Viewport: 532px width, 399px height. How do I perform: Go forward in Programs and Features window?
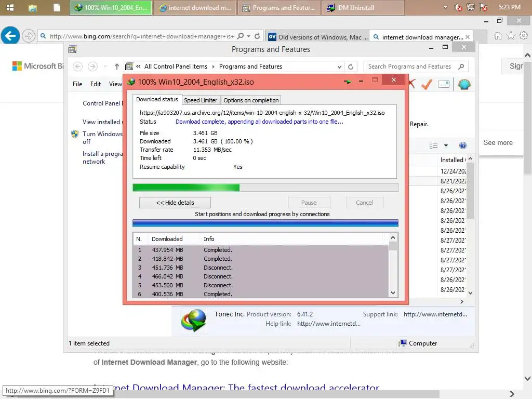tap(92, 66)
